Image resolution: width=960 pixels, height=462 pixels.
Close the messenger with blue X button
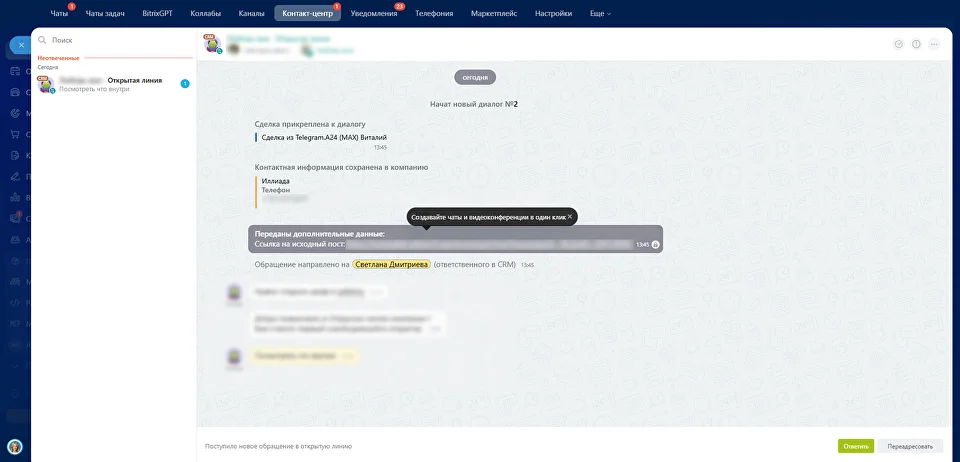pos(21,45)
